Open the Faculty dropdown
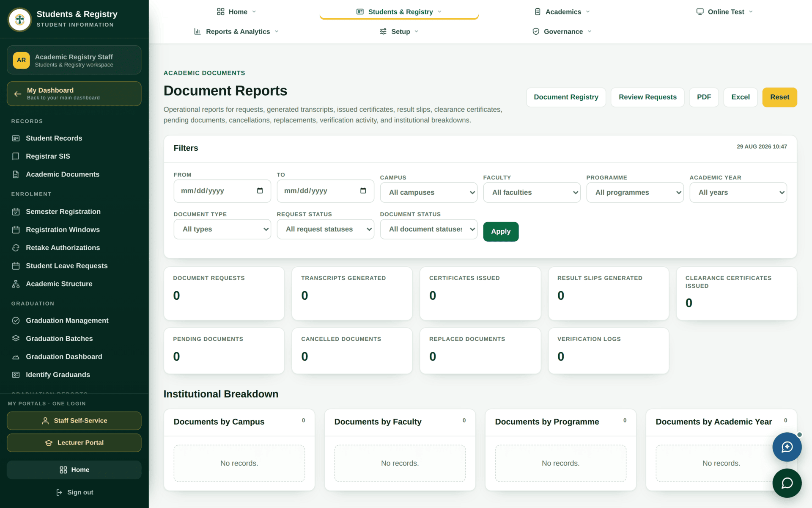 532,193
